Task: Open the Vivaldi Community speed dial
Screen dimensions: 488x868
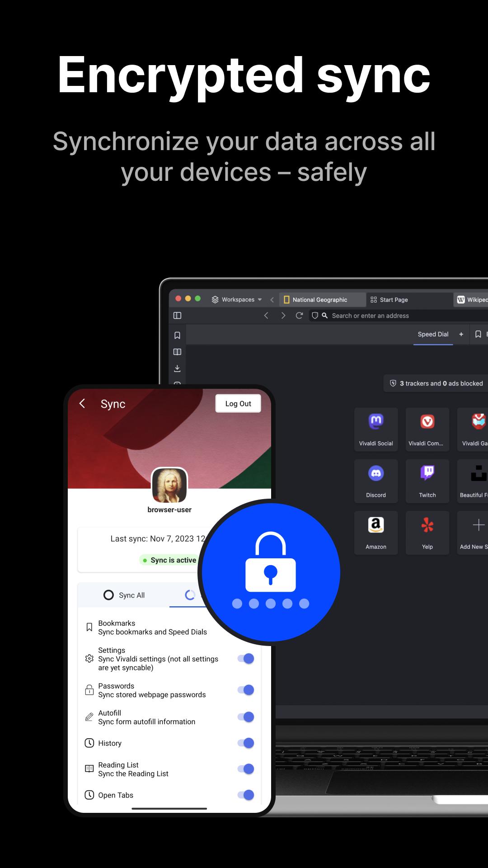Action: click(x=427, y=429)
